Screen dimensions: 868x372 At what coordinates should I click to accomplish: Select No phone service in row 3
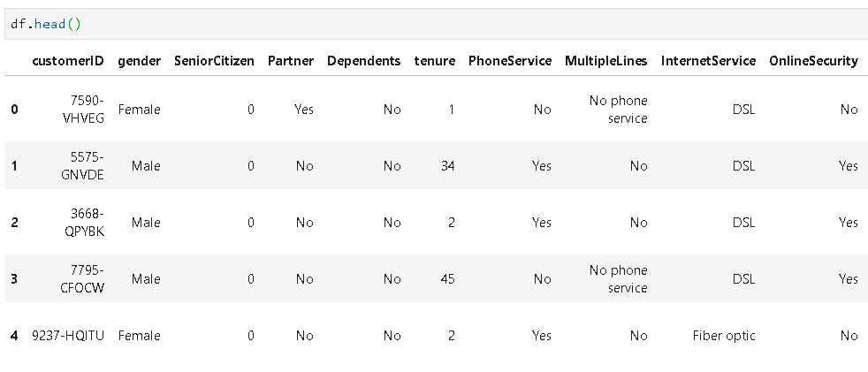click(619, 279)
